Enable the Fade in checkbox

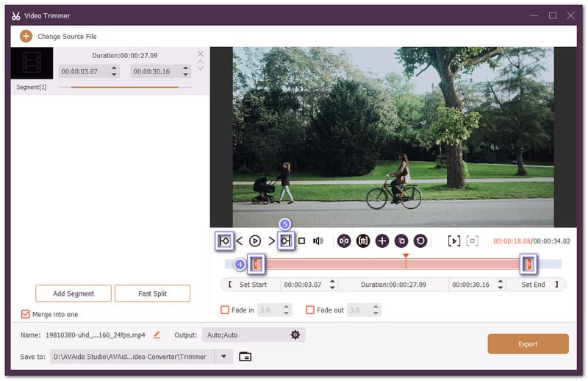pyautogui.click(x=226, y=310)
